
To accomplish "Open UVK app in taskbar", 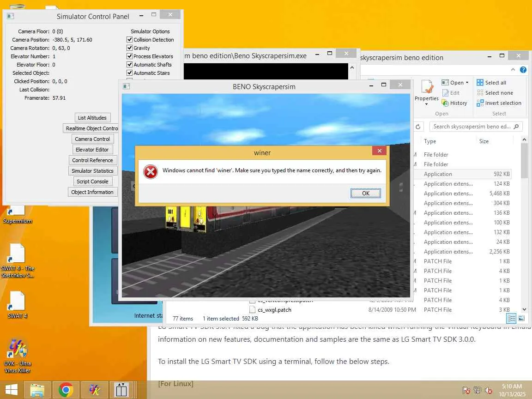I will (94, 390).
